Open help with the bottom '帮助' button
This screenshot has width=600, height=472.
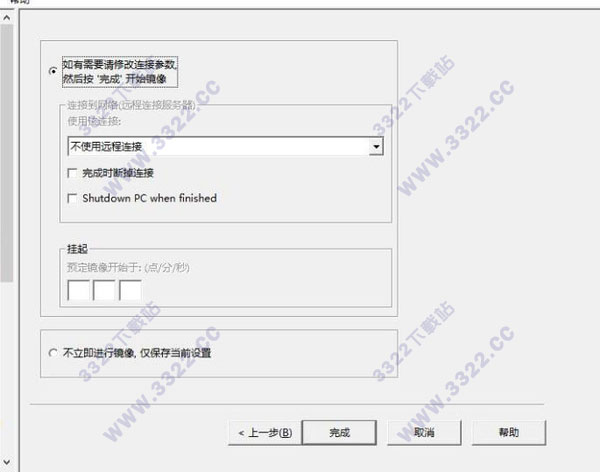[509, 433]
